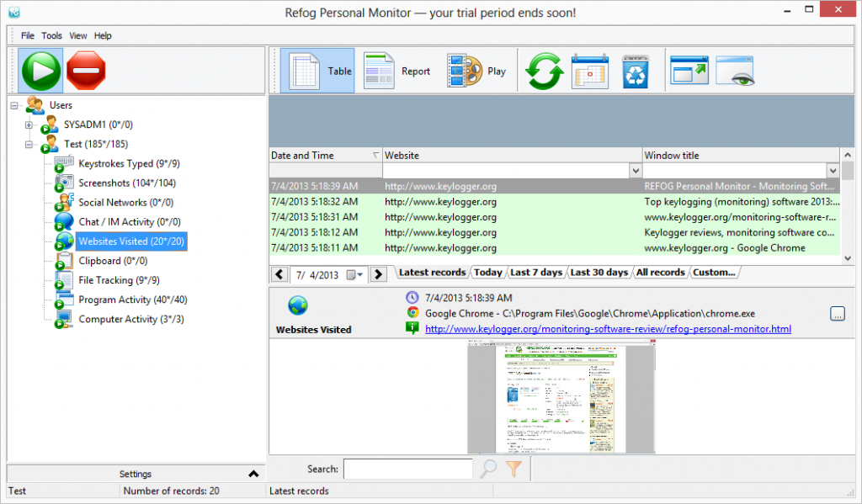
Task: Collapse the Test user tree node
Action: point(29,145)
